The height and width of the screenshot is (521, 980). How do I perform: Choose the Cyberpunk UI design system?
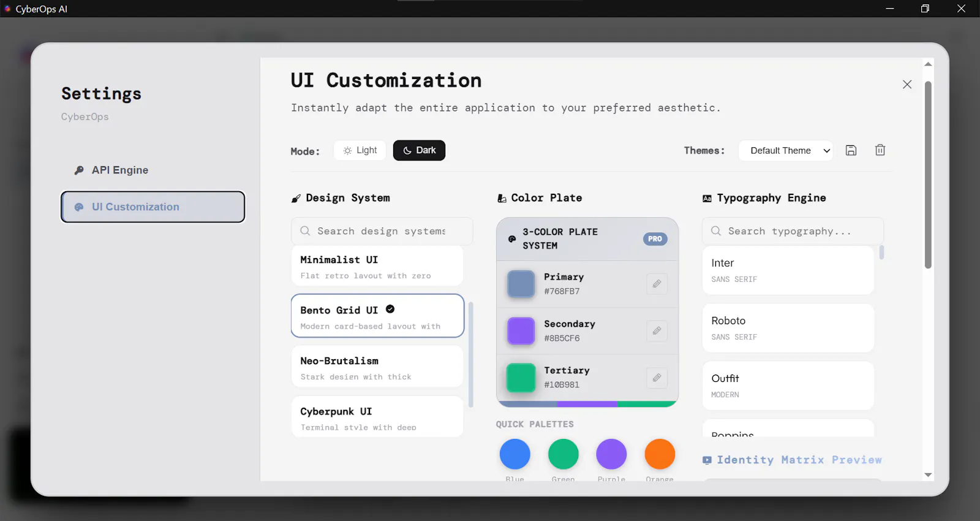pos(377,417)
